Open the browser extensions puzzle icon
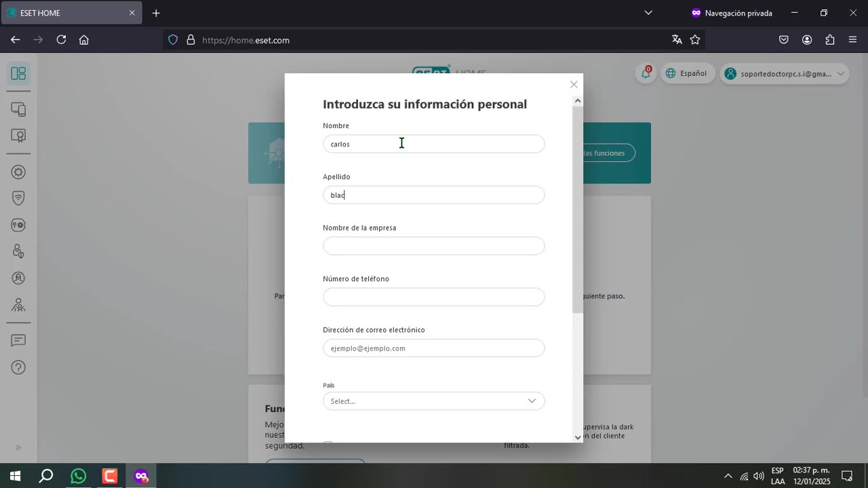 pos(830,40)
